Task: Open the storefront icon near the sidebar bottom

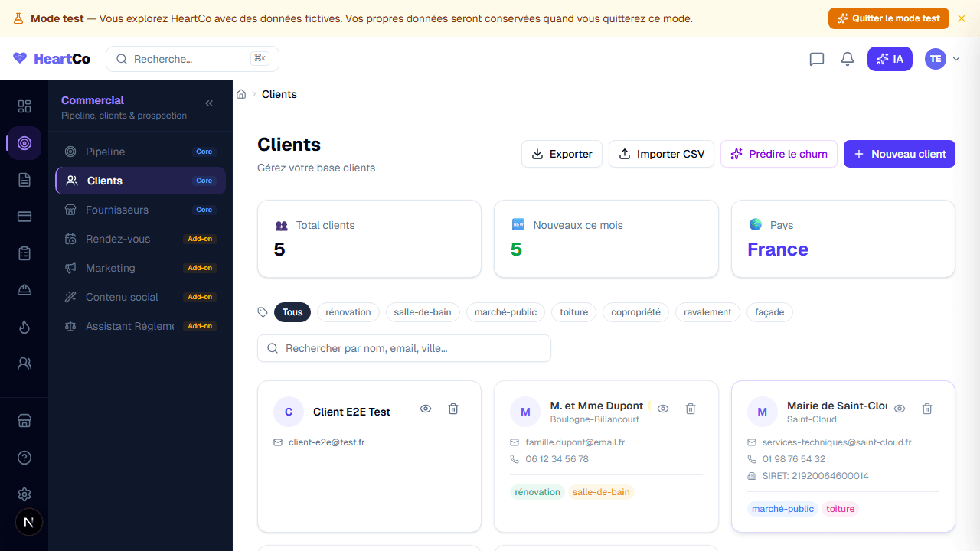Action: [x=24, y=420]
